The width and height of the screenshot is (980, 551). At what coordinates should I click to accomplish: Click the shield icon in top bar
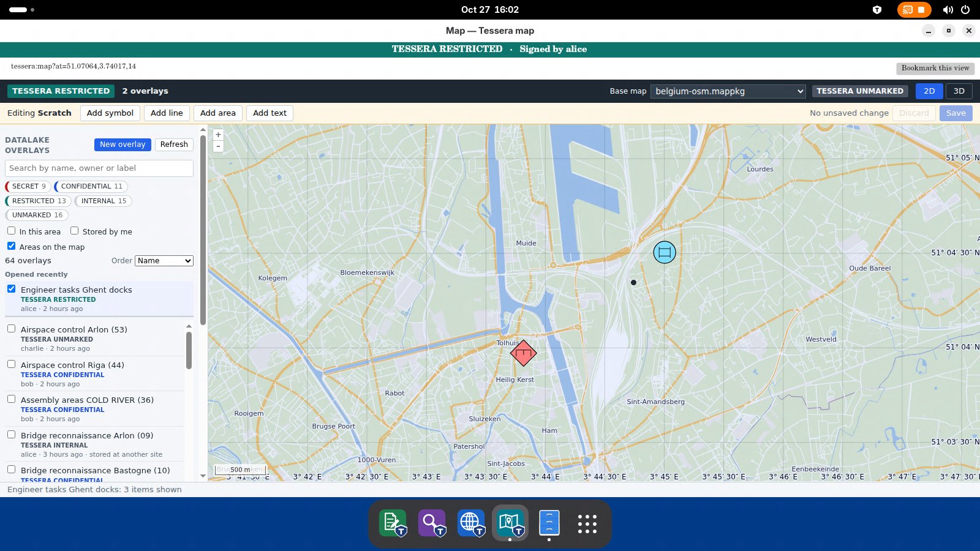(877, 10)
